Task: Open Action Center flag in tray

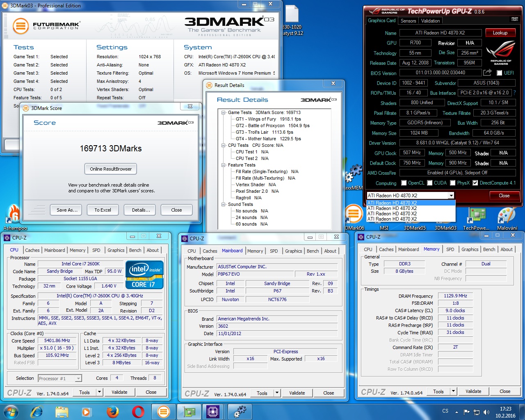Action: 466,412
